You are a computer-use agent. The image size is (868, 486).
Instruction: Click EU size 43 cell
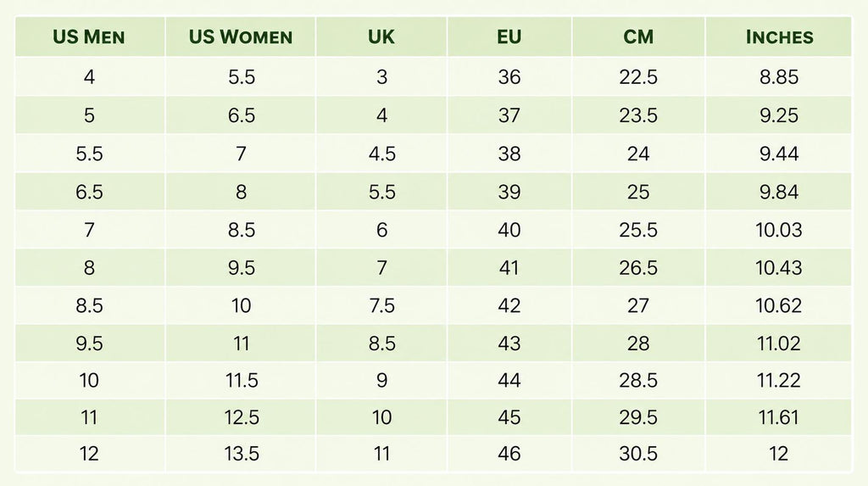[x=509, y=343]
